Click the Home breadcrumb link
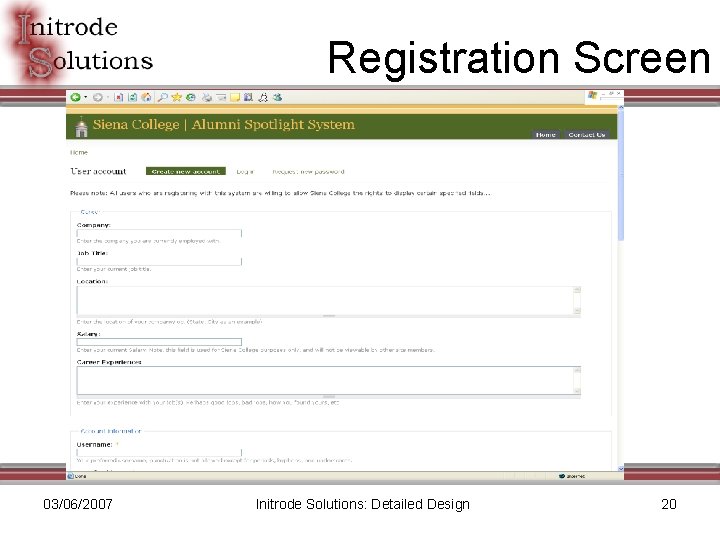The width and height of the screenshot is (720, 540). coord(79,152)
